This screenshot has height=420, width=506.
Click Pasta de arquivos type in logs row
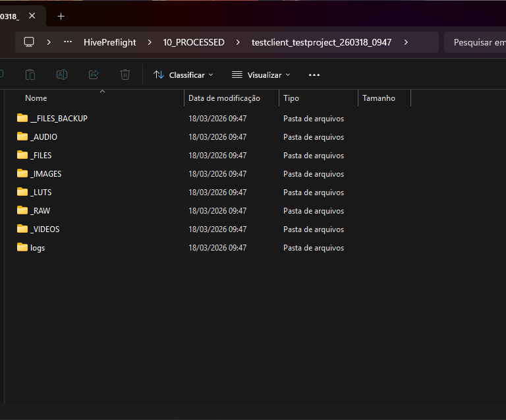pyautogui.click(x=314, y=248)
